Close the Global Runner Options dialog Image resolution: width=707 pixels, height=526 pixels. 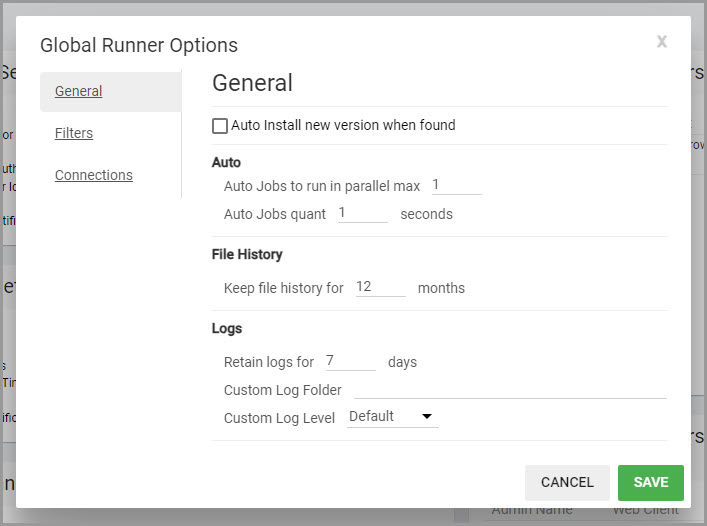pos(661,42)
